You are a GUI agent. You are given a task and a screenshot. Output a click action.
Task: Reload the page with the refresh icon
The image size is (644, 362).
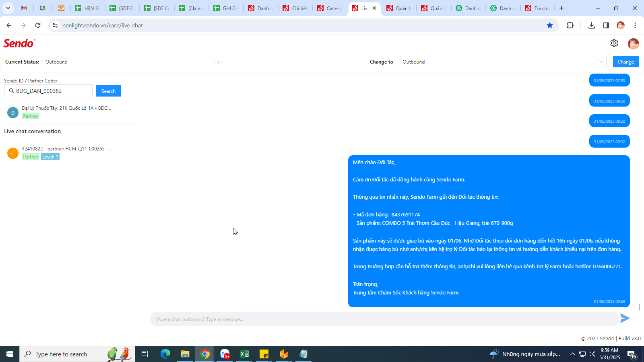click(38, 25)
